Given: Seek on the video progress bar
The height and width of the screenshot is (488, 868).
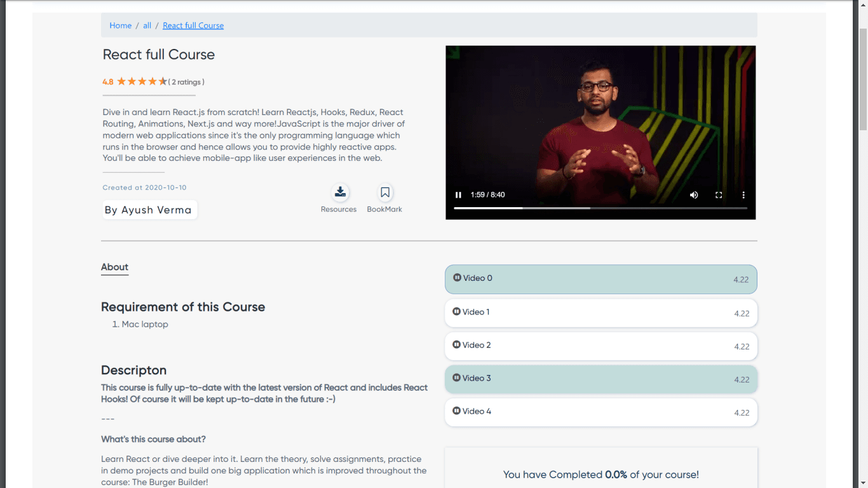Looking at the screenshot, I should pos(600,208).
